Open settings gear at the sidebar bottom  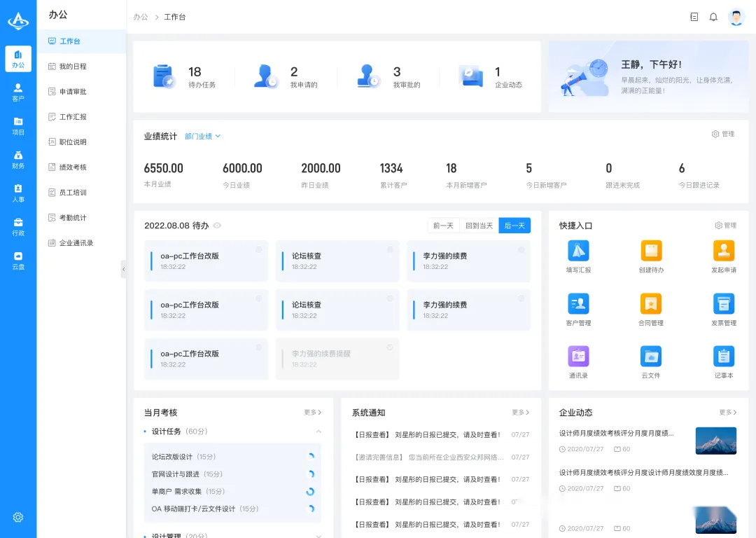click(17, 517)
